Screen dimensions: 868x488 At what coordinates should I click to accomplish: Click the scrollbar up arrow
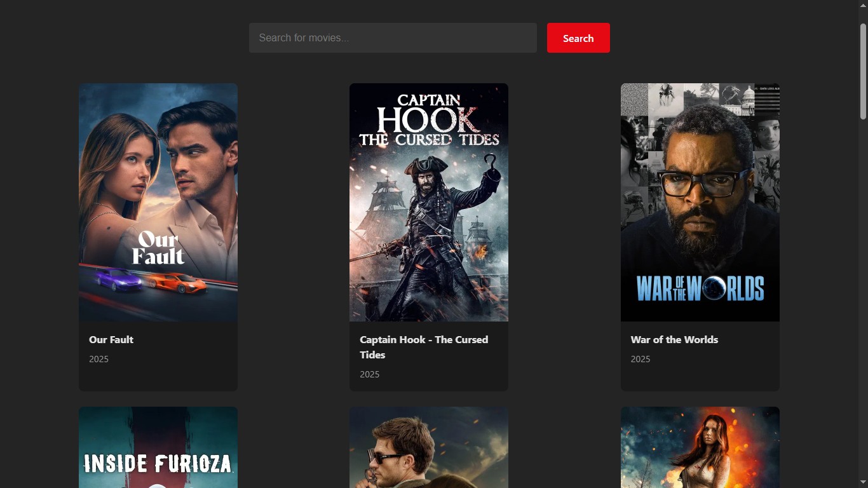coord(863,6)
